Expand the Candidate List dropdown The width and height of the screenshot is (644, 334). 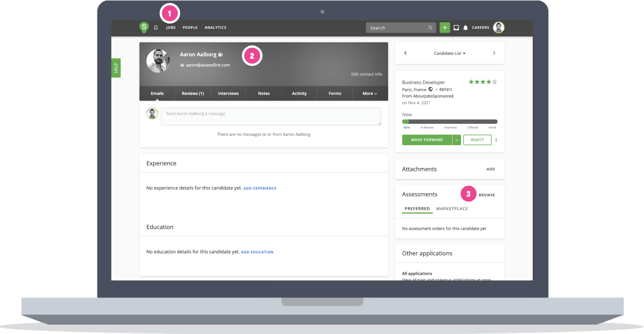pyautogui.click(x=449, y=53)
